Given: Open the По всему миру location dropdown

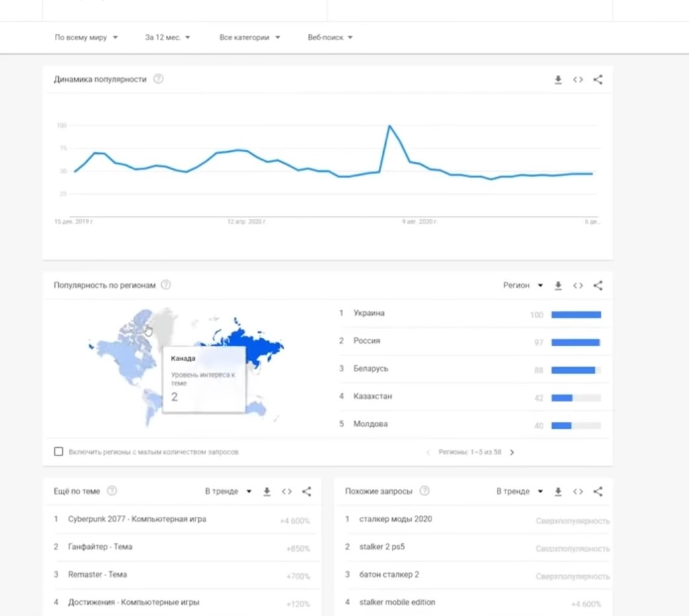Looking at the screenshot, I should tap(86, 38).
